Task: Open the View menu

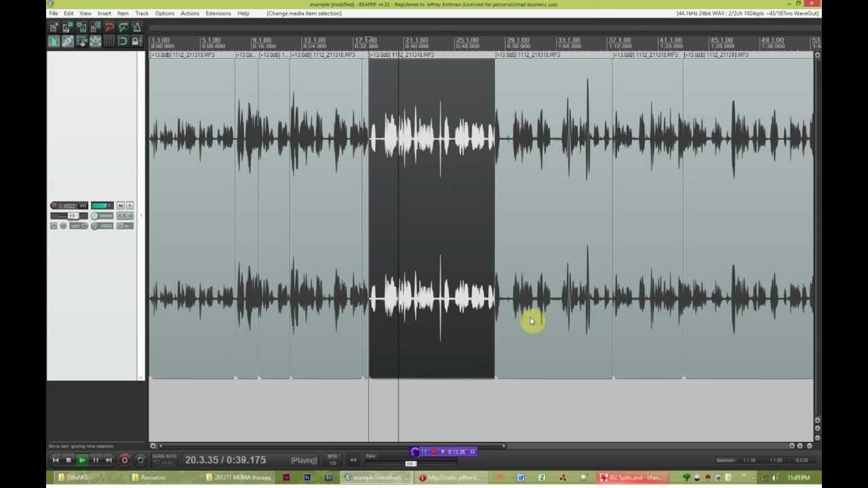Action: click(85, 14)
